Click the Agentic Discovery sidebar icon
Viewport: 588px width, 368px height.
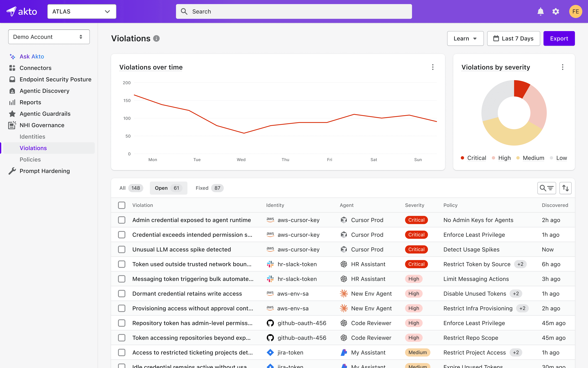(x=12, y=91)
